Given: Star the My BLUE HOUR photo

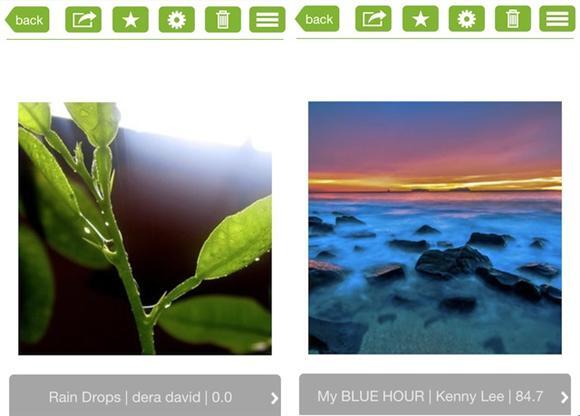Looking at the screenshot, I should pos(421,18).
